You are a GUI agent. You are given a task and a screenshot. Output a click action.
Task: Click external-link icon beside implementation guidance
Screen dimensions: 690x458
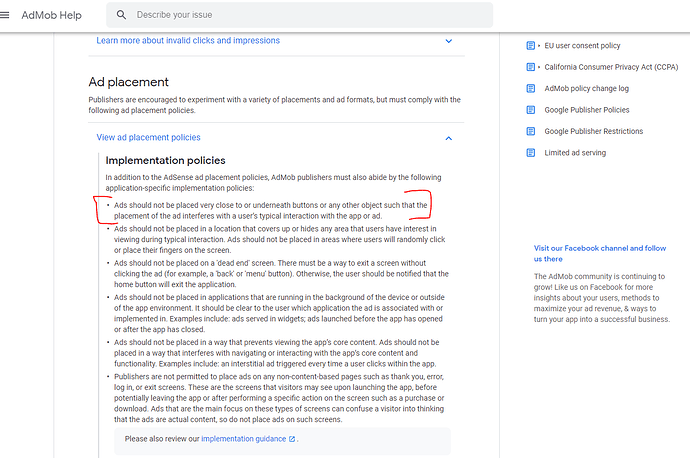[x=292, y=439]
